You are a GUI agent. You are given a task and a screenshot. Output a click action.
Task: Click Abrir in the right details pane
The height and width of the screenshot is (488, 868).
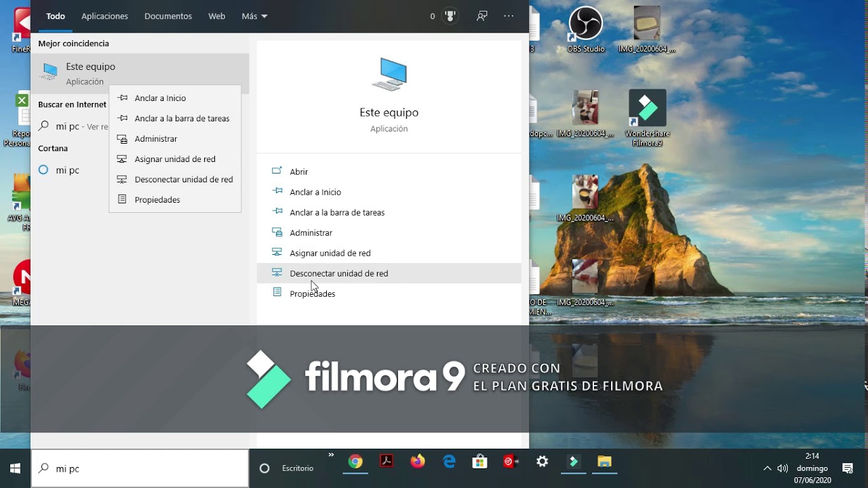(x=389, y=171)
